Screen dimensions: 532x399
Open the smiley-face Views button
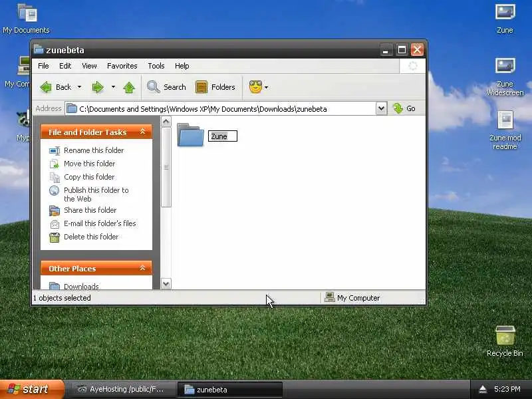(255, 87)
